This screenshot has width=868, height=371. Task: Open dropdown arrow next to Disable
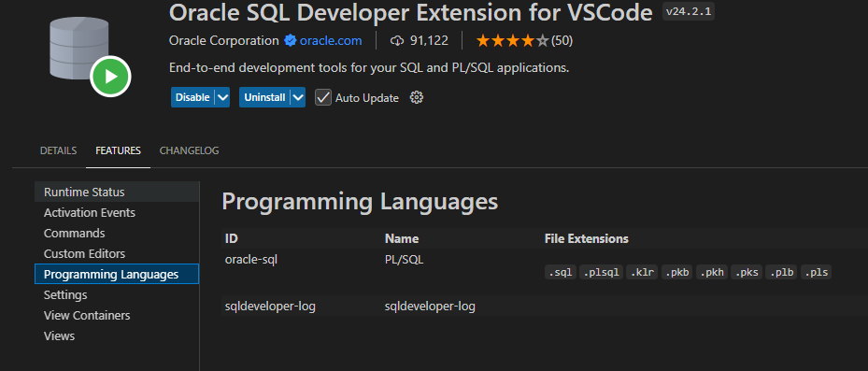pyautogui.click(x=222, y=97)
